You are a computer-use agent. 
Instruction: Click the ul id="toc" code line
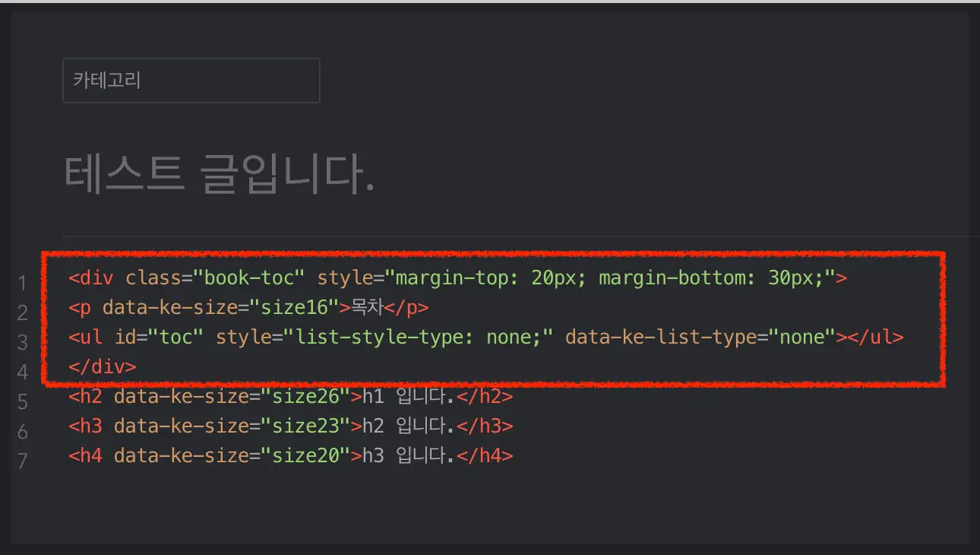click(486, 338)
